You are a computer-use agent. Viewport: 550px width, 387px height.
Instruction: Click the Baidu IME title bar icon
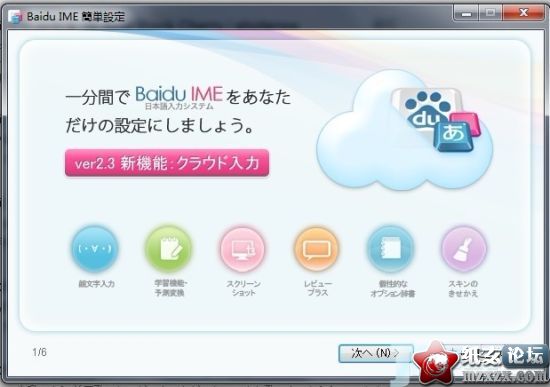coord(15,16)
